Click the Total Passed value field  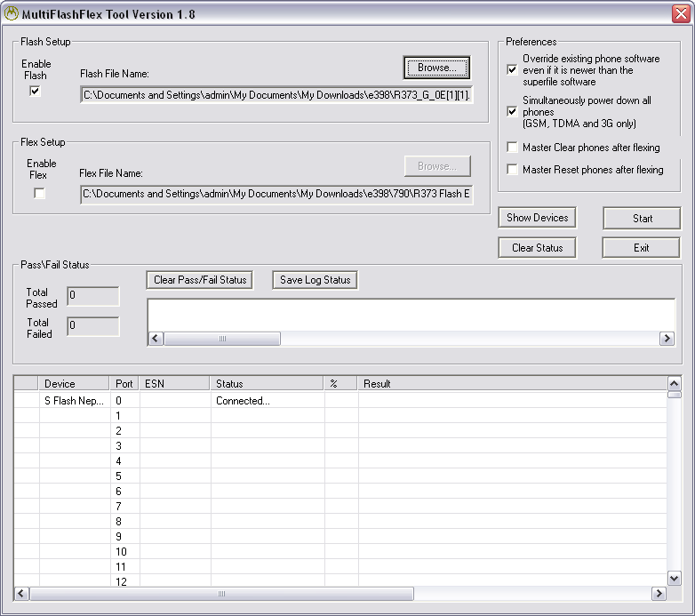(93, 296)
